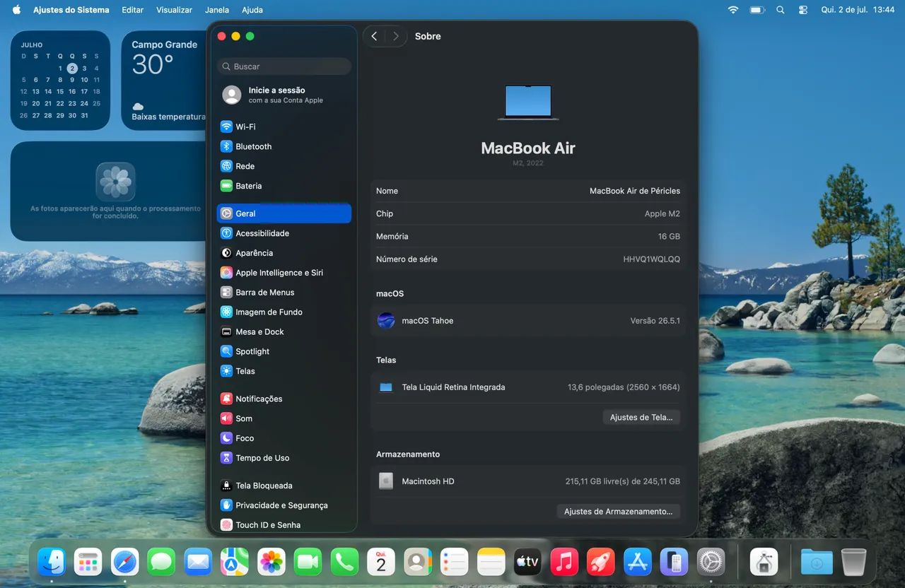Click the Ajustes de Armazenamento button
Image resolution: width=905 pixels, height=588 pixels.
619,511
